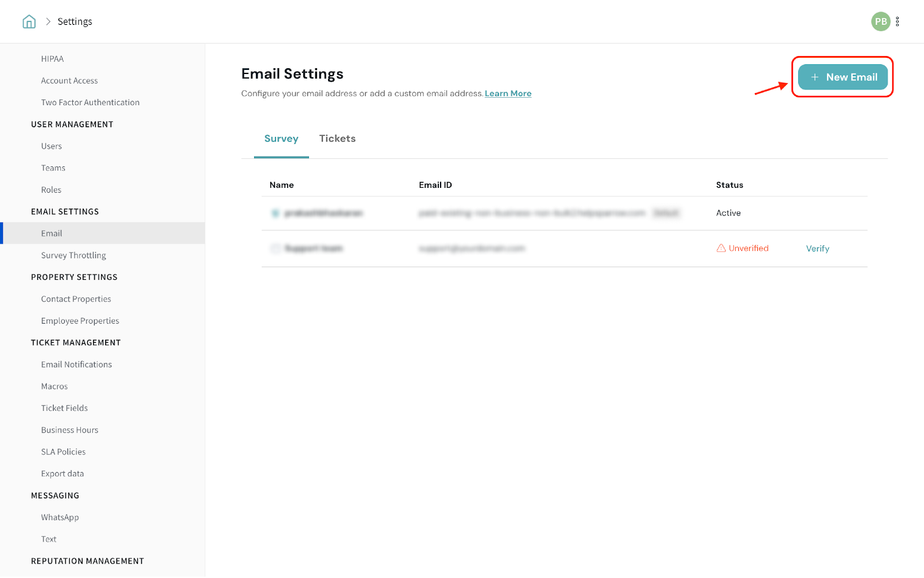Image resolution: width=924 pixels, height=578 pixels.
Task: Go to Users under User Management
Action: [x=51, y=146]
